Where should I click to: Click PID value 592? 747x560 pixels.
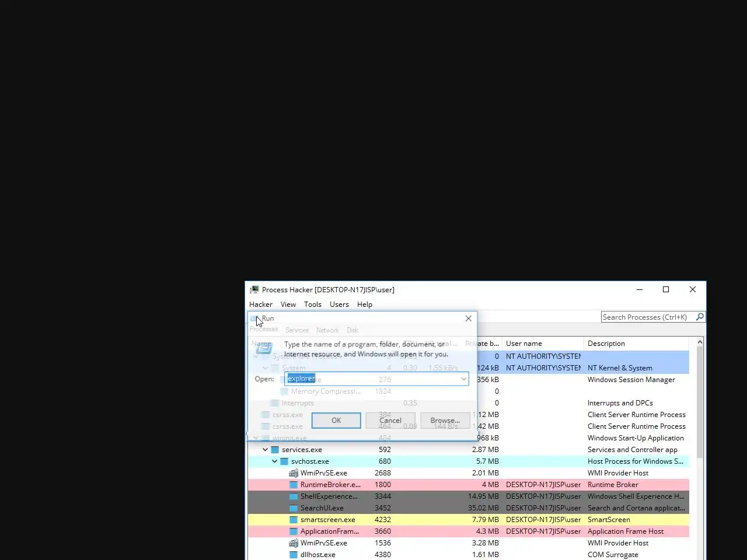pyautogui.click(x=385, y=450)
